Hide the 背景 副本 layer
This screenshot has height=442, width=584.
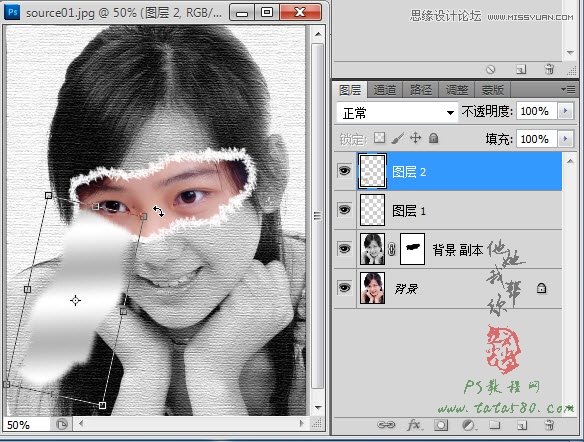pyautogui.click(x=345, y=248)
